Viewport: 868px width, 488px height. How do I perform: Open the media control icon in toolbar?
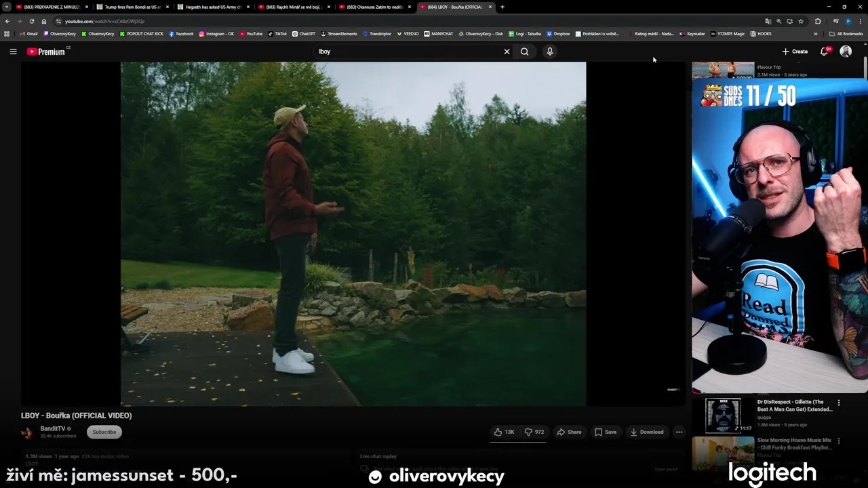[836, 21]
